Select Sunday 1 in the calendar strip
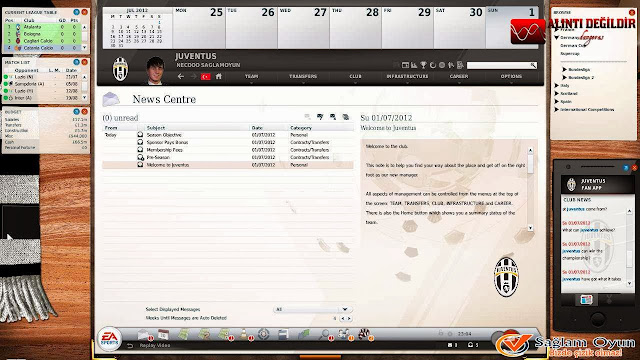 click(512, 28)
